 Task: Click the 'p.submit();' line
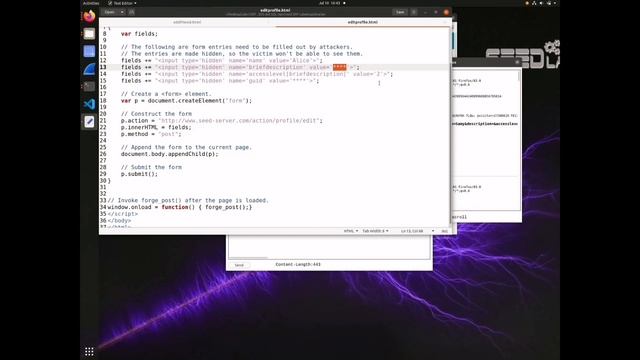pos(139,174)
